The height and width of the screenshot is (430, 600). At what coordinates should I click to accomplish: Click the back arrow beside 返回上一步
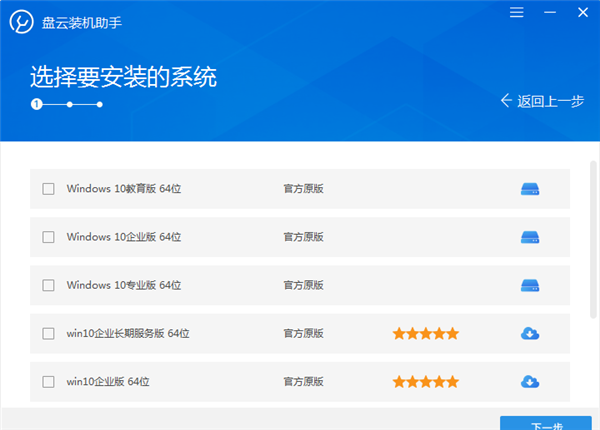point(506,101)
